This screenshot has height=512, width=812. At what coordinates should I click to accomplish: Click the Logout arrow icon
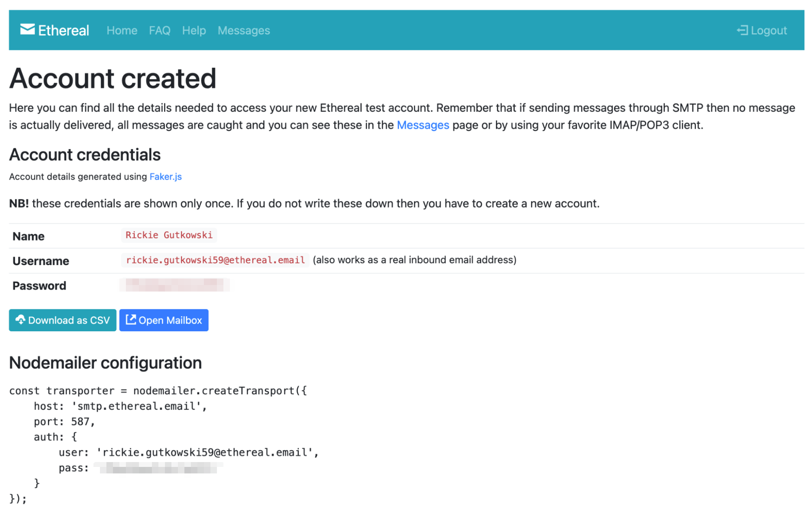(742, 30)
